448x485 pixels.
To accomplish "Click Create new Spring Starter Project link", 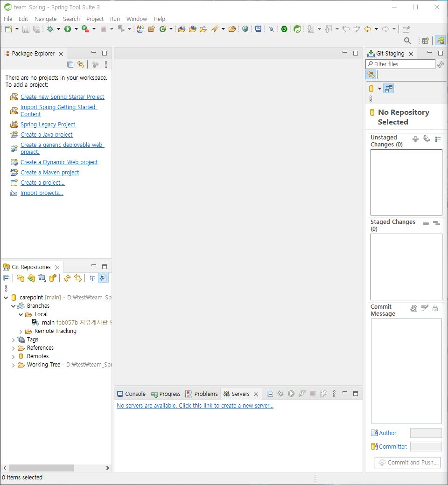I will pyautogui.click(x=62, y=97).
